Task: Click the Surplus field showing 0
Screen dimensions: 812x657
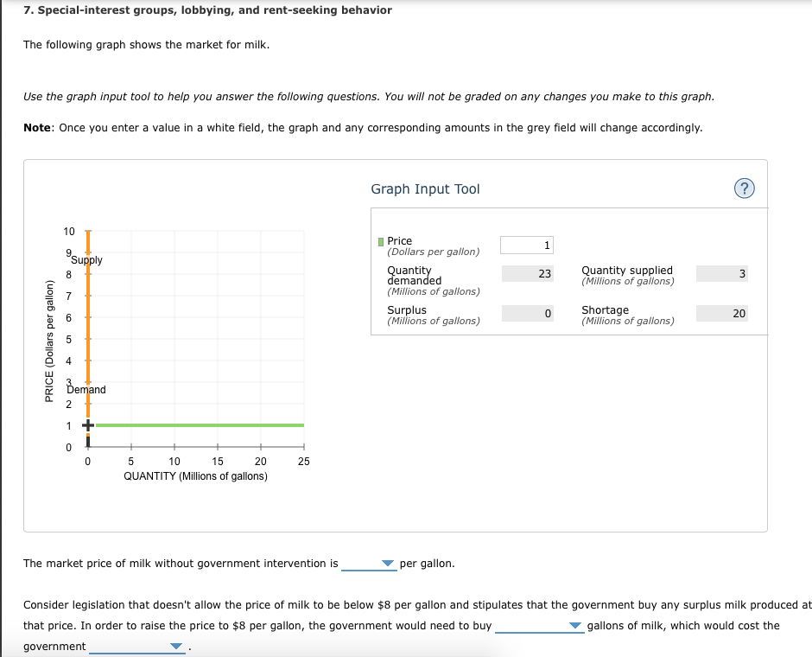Action: point(528,313)
